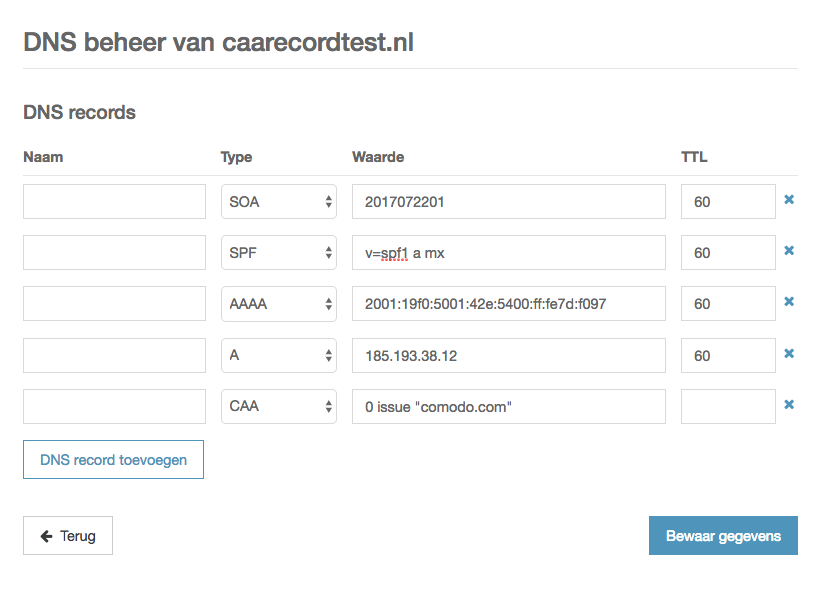Screen dimensions: 820x594
Task: Remove the SPF record with the x icon
Action: click(789, 252)
